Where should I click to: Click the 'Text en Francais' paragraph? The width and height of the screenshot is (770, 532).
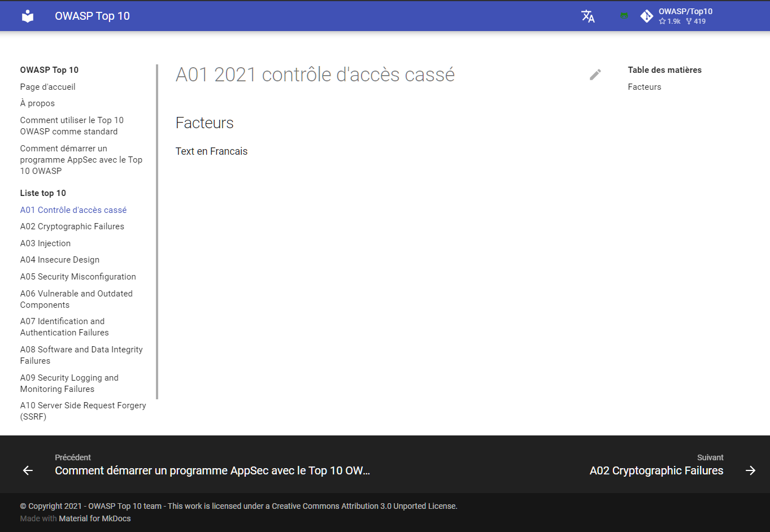(211, 151)
